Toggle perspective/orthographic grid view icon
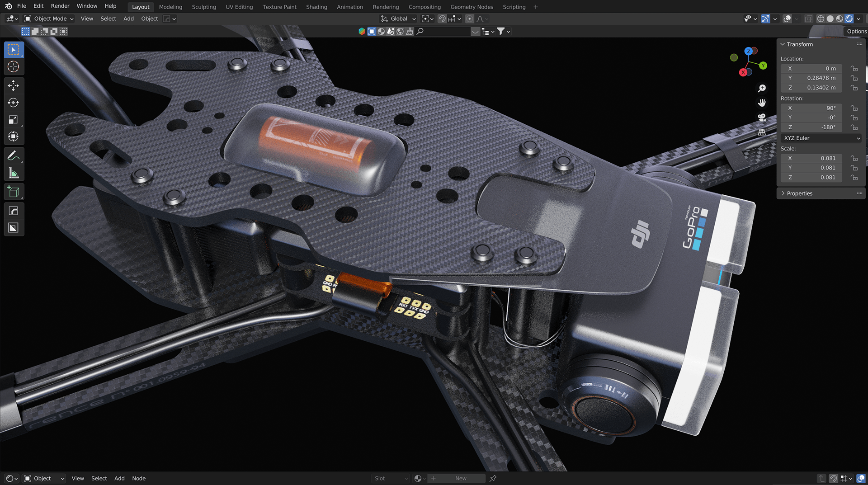868x485 pixels. (x=762, y=132)
